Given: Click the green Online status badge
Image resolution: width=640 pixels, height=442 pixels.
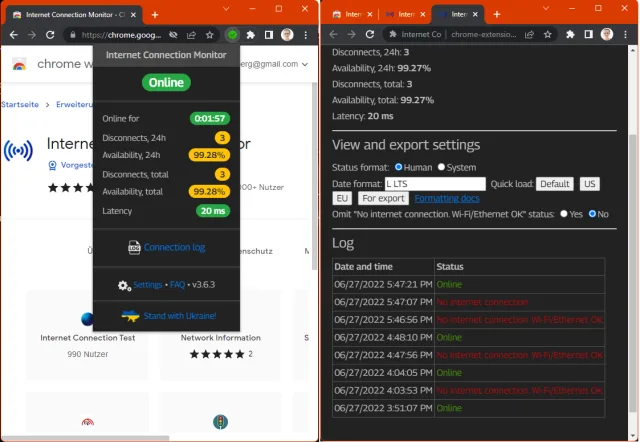Looking at the screenshot, I should pyautogui.click(x=166, y=82).
